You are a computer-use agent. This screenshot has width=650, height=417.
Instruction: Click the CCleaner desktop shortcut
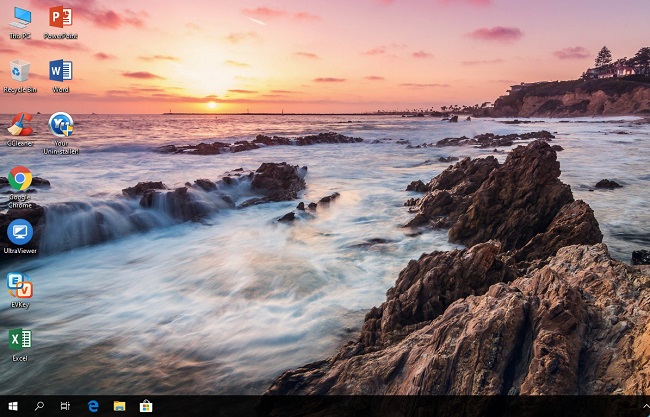point(20,126)
